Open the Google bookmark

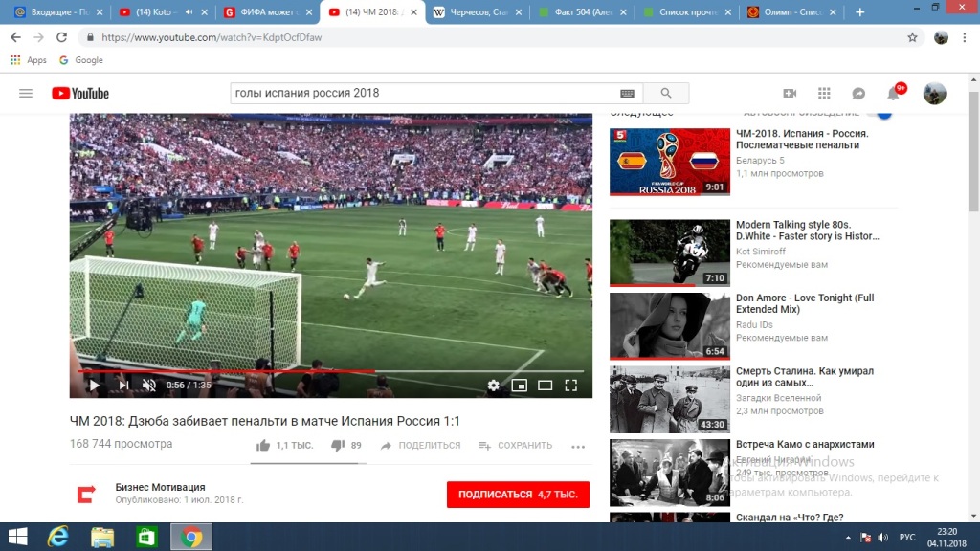[x=81, y=60]
